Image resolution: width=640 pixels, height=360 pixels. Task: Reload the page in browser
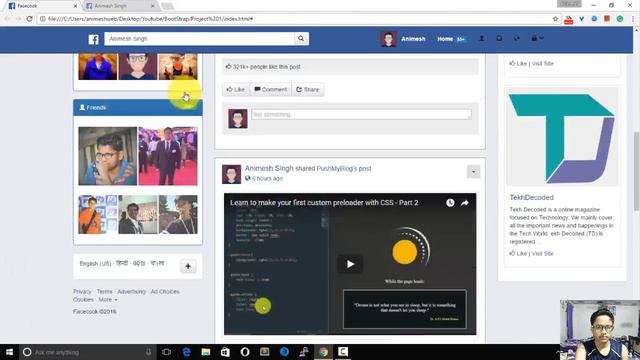(x=29, y=19)
